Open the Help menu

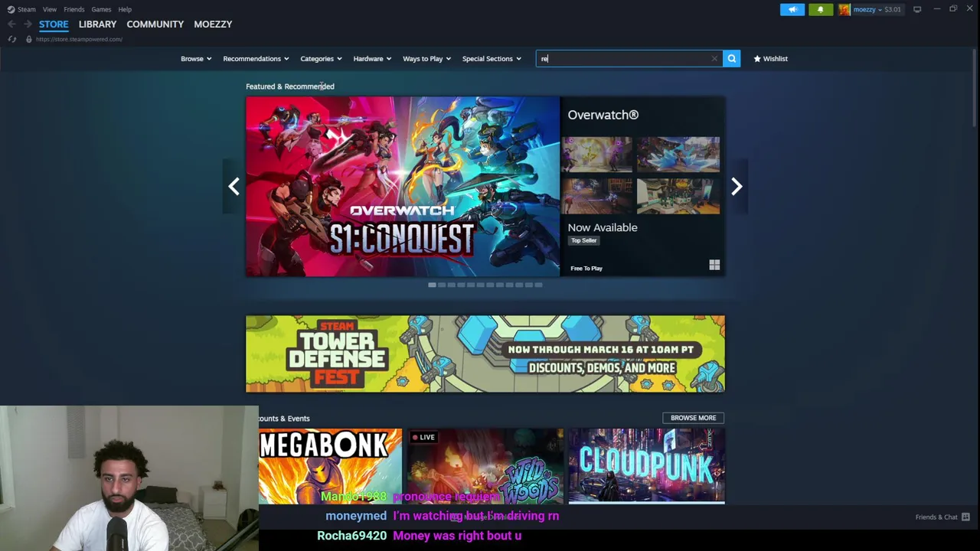click(x=125, y=9)
